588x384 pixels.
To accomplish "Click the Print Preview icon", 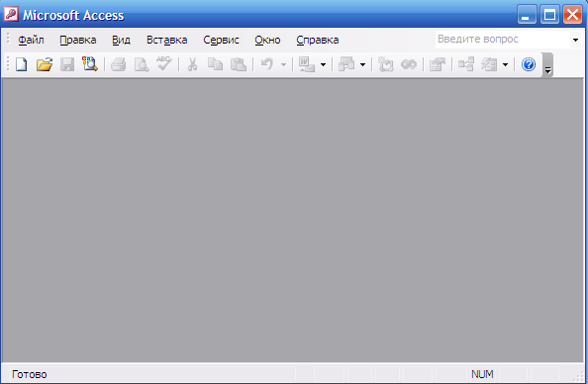I will click(x=142, y=64).
